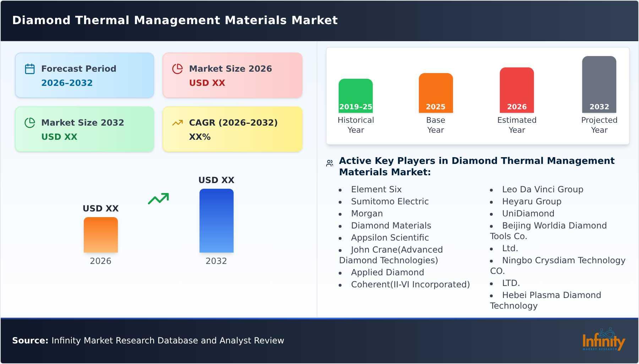Click the orange 2026 market size bar
Viewport: 639px width, 364px height.
pyautogui.click(x=101, y=235)
